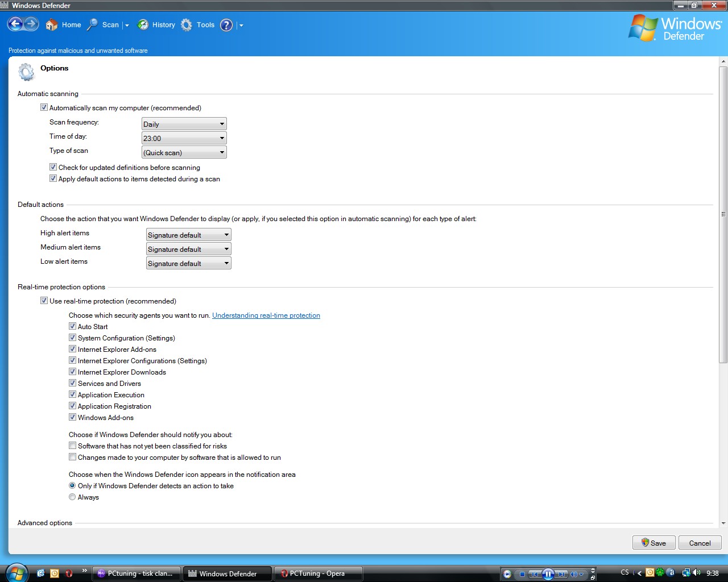Screen dimensions: 728x582
Task: Click the Save button
Action: (x=653, y=543)
